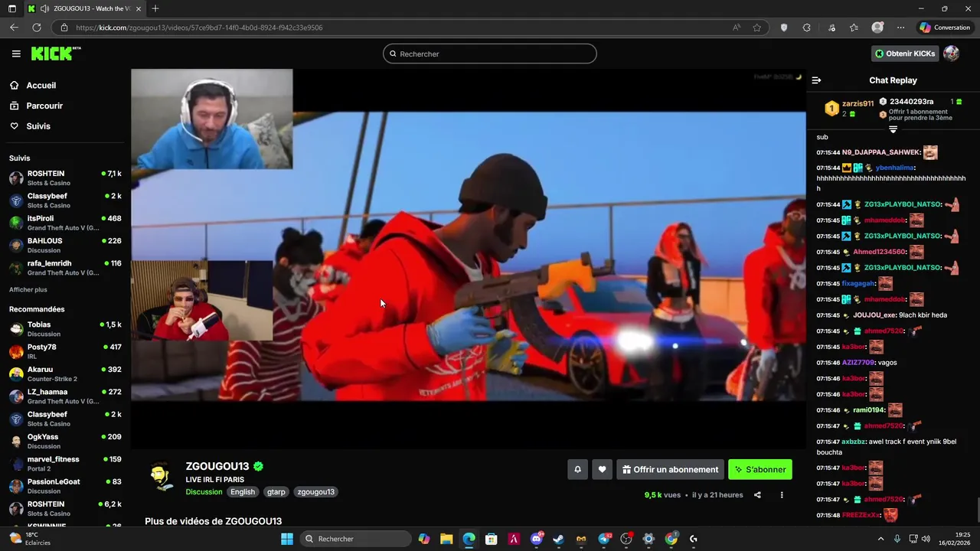Open browser tracking shield icon
The image size is (980, 551).
pos(783,28)
